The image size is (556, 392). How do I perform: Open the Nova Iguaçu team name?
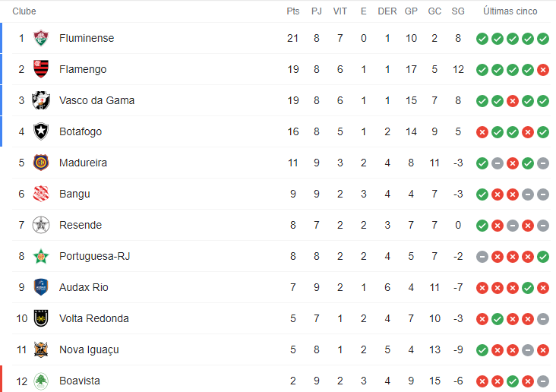(x=89, y=349)
